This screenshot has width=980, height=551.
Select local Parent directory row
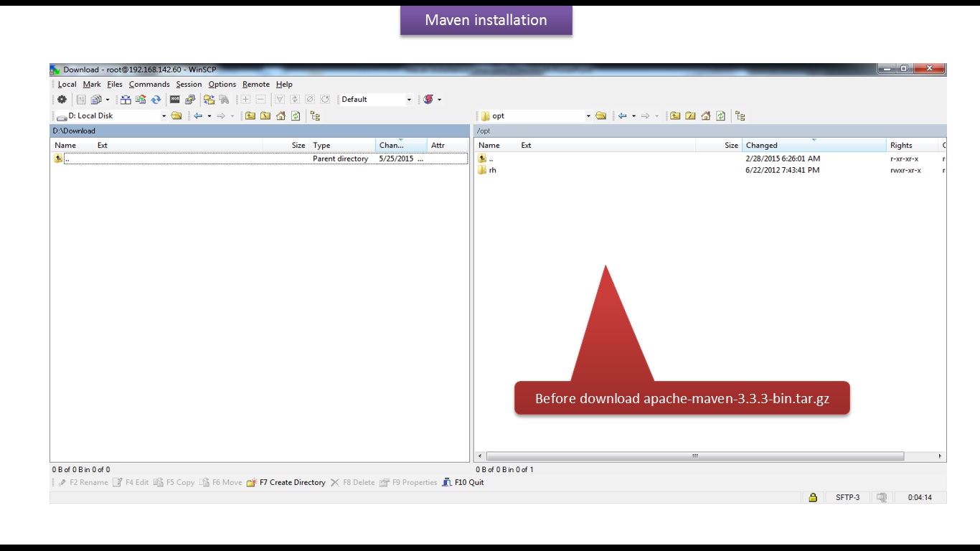coord(260,159)
